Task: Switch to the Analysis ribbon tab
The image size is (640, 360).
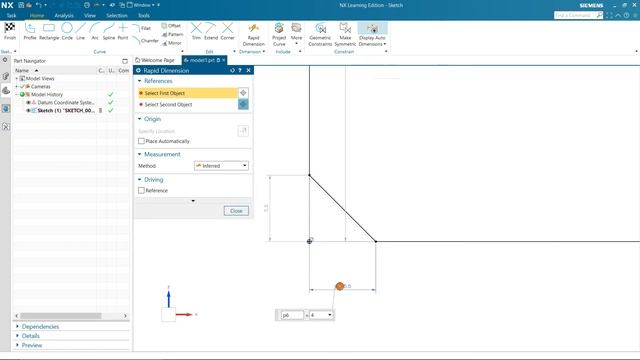Action: click(x=64, y=16)
